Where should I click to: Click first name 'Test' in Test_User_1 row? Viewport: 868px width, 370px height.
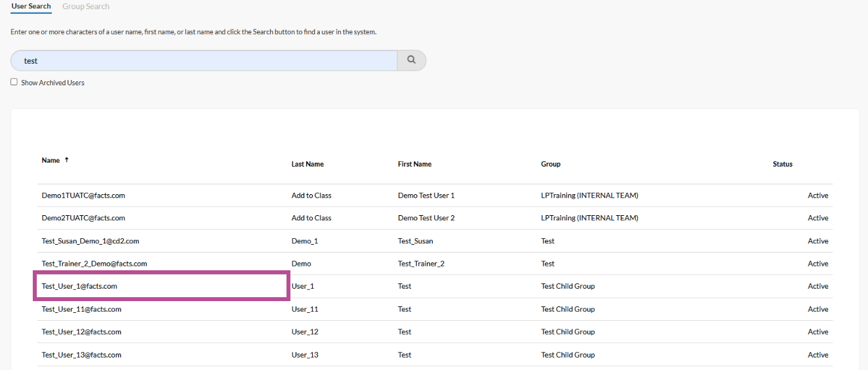pos(404,286)
